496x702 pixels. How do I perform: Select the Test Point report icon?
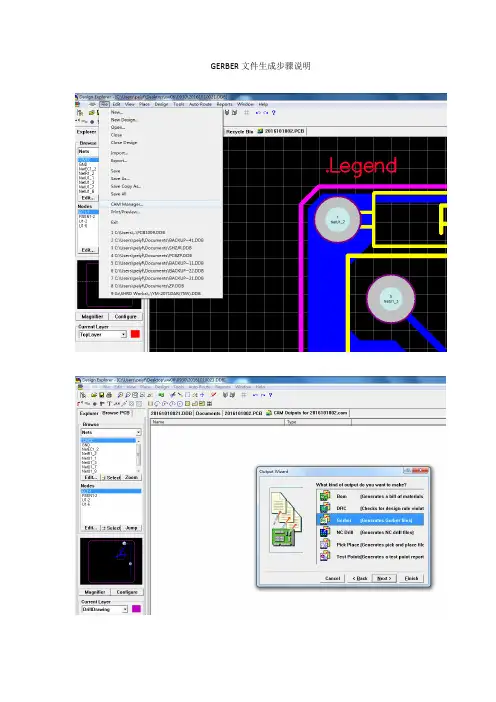point(325,556)
